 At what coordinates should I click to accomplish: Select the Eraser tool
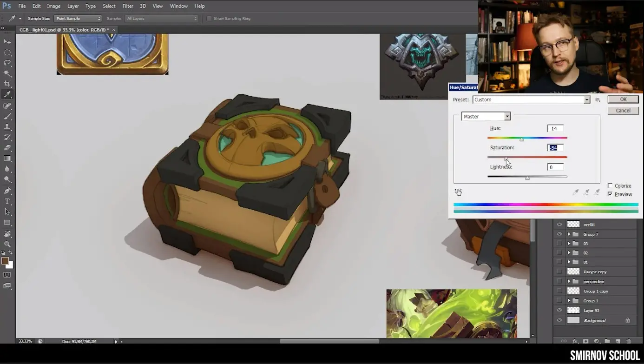tap(7, 148)
